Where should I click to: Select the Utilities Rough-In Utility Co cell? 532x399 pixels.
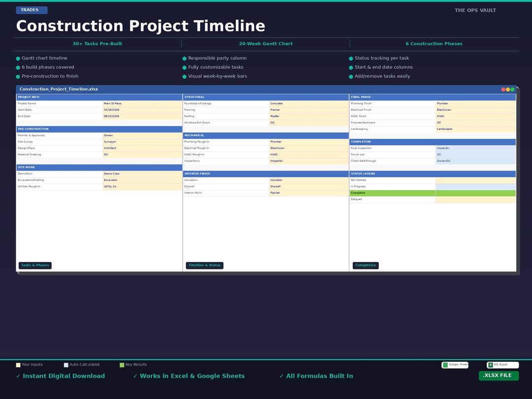(x=142, y=187)
